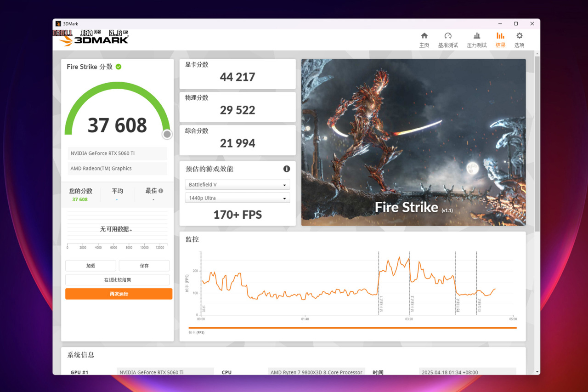Click the 3DMARK logo in the header
Screen dimensions: 588x392
click(x=94, y=40)
